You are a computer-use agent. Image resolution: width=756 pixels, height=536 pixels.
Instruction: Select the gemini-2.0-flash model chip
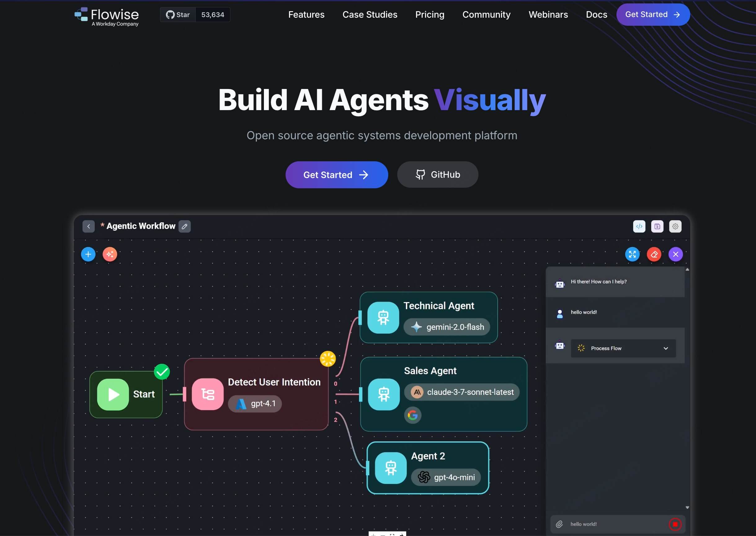(x=447, y=327)
